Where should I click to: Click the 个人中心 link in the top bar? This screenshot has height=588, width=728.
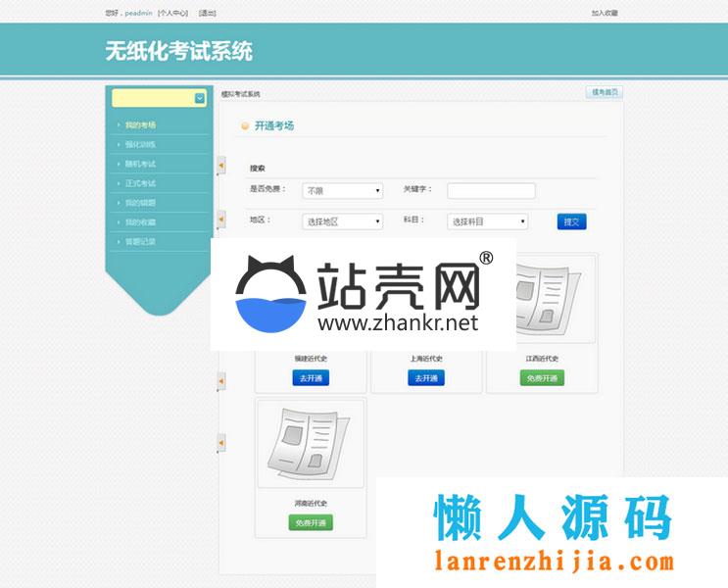[174, 14]
